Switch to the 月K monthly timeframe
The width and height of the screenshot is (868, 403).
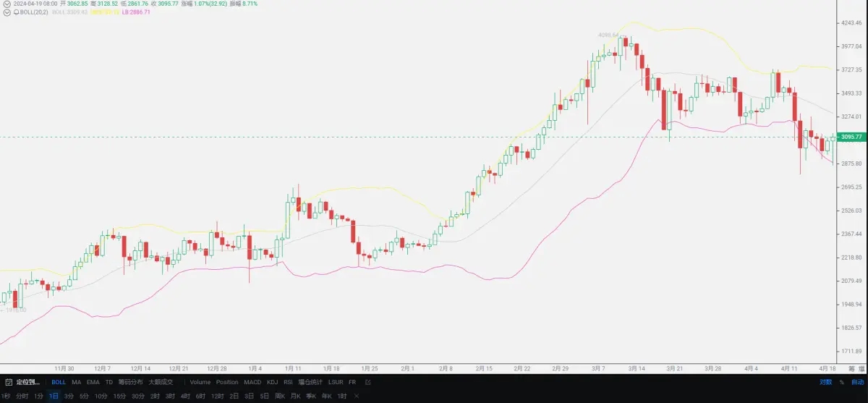[296, 396]
